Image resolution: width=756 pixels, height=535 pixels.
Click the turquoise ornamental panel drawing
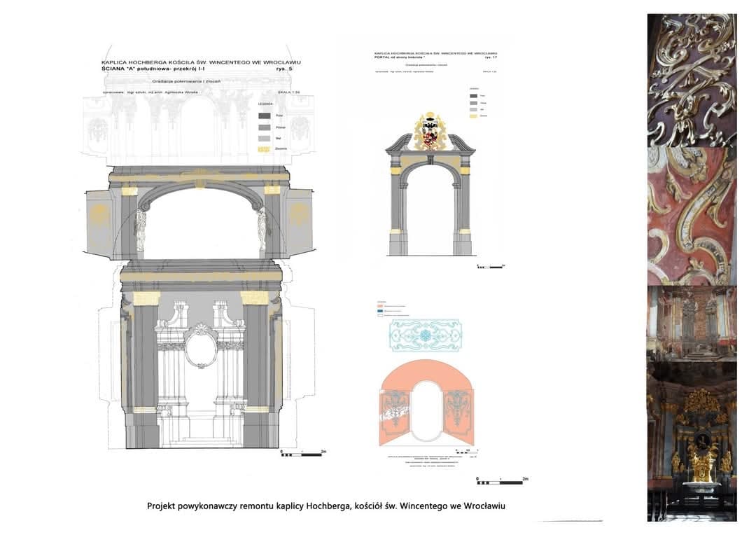tap(425, 335)
